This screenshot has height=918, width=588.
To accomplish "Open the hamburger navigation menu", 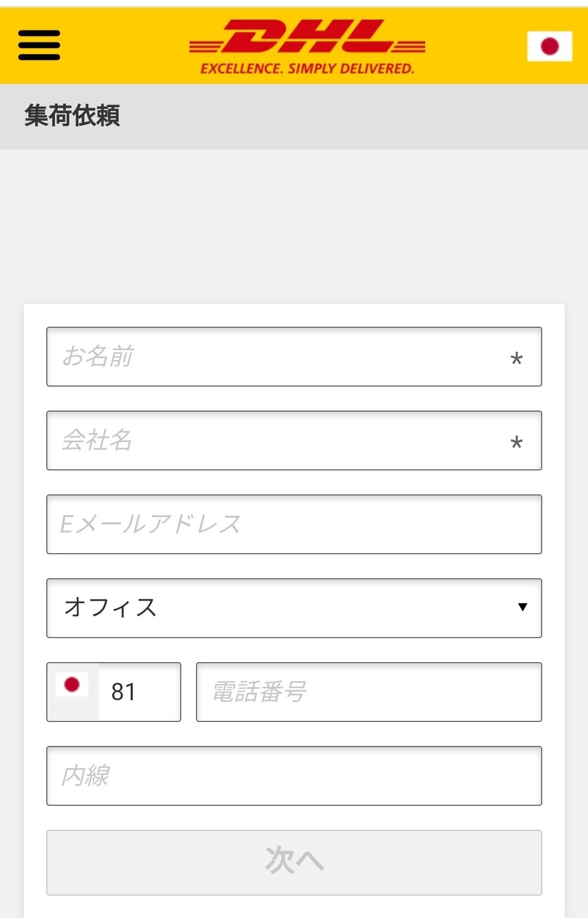I will (x=39, y=45).
